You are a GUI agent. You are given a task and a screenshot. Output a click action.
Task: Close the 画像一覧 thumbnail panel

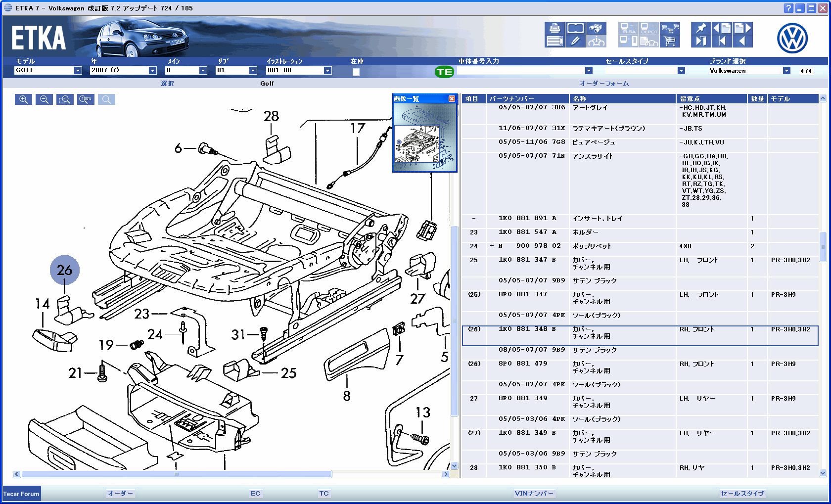click(x=452, y=99)
